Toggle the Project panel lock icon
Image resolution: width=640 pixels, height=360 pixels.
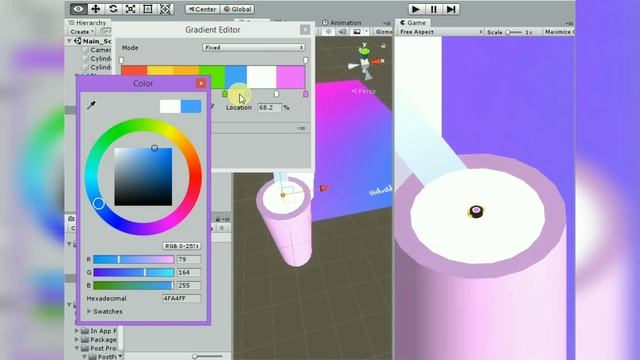tap(218, 219)
